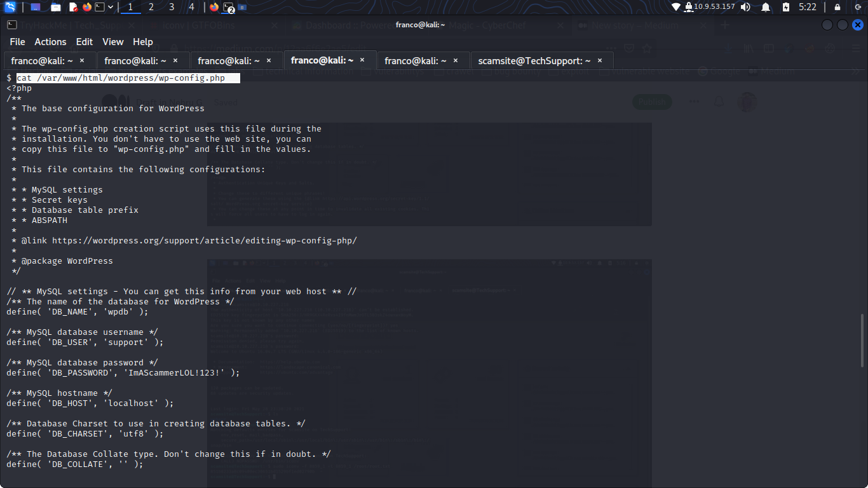Switch to the second franco@kali tab

[x=143, y=60]
